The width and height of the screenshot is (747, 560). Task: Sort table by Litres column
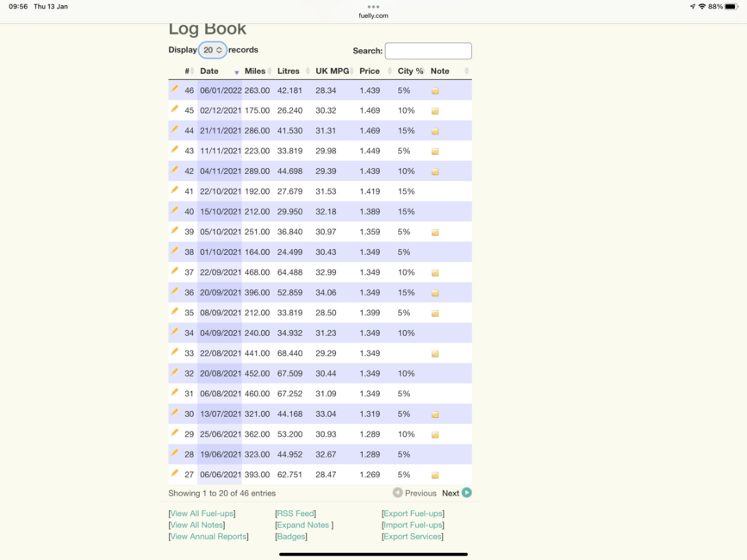tap(293, 71)
